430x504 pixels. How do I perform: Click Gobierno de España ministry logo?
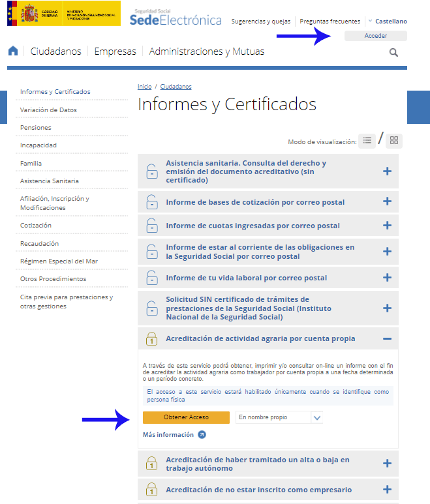point(63,14)
